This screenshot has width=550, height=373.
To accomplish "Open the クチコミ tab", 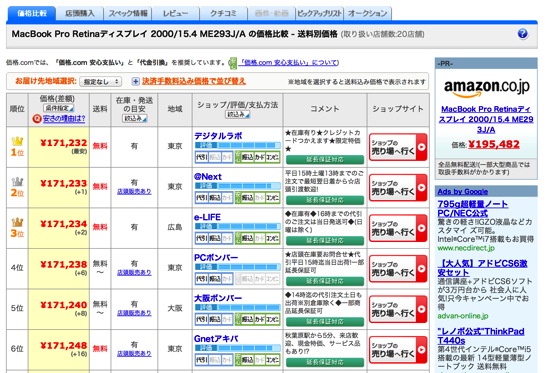I will pyautogui.click(x=223, y=13).
